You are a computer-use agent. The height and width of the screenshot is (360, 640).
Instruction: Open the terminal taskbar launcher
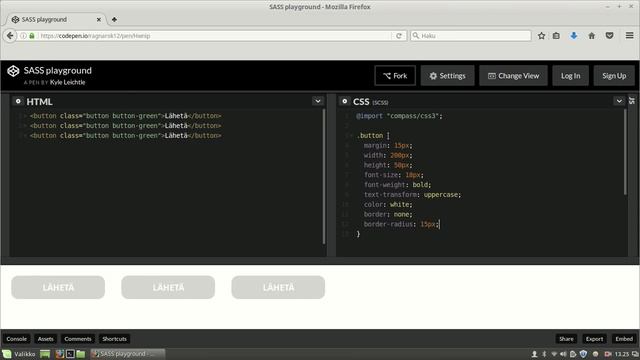coord(70,354)
